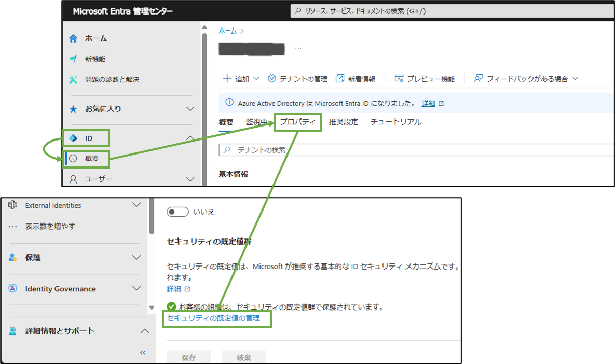The image size is (615, 364).
Task: Open the プロパティ tab
Action: click(298, 122)
